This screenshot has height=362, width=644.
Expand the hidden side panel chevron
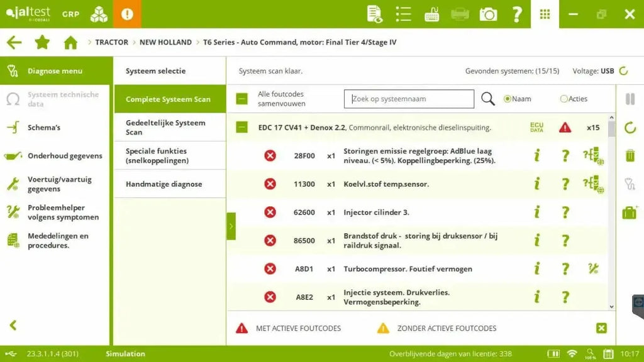pos(231,226)
